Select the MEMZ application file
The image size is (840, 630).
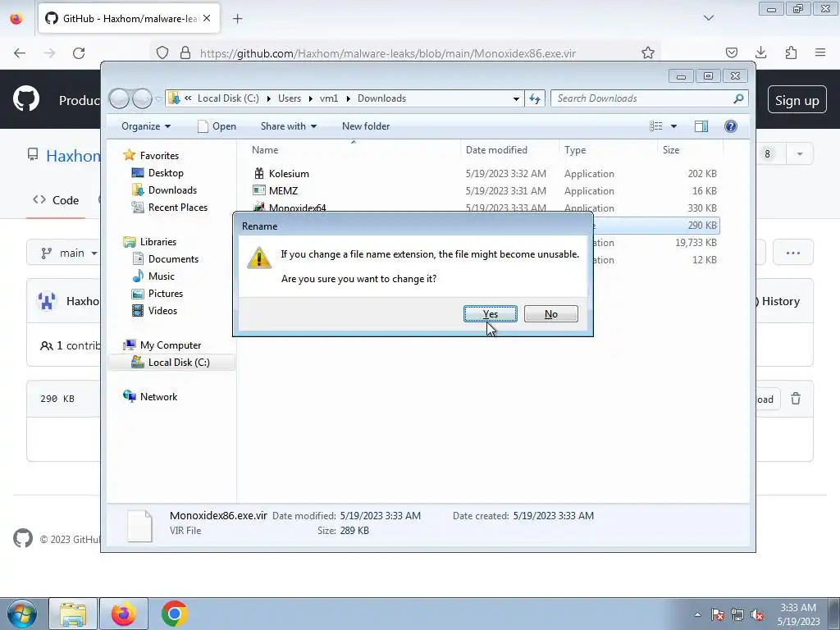click(283, 190)
